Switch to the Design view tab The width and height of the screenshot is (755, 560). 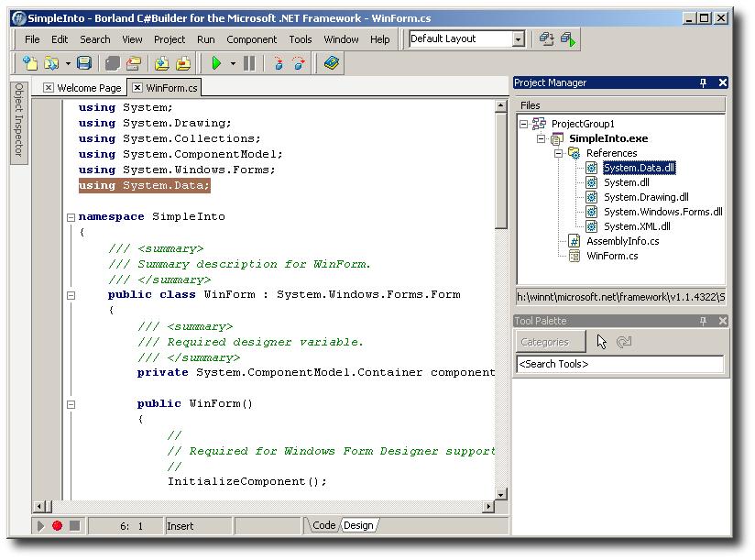pos(358,525)
